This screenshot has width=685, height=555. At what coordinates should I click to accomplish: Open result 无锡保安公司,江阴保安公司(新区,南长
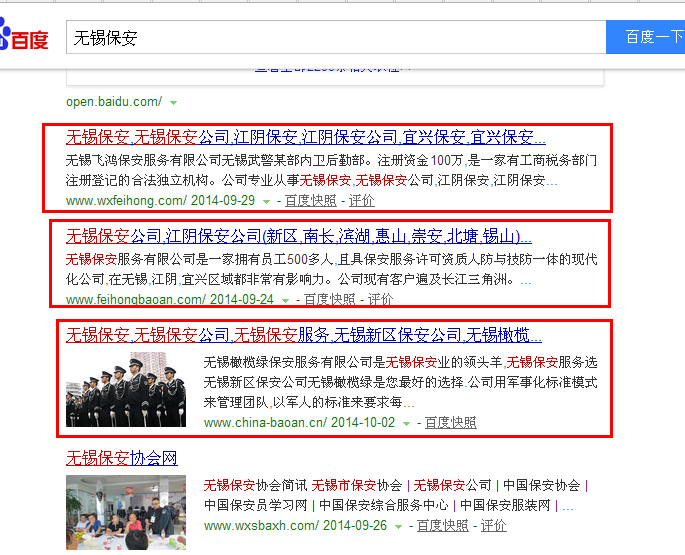[x=299, y=236]
